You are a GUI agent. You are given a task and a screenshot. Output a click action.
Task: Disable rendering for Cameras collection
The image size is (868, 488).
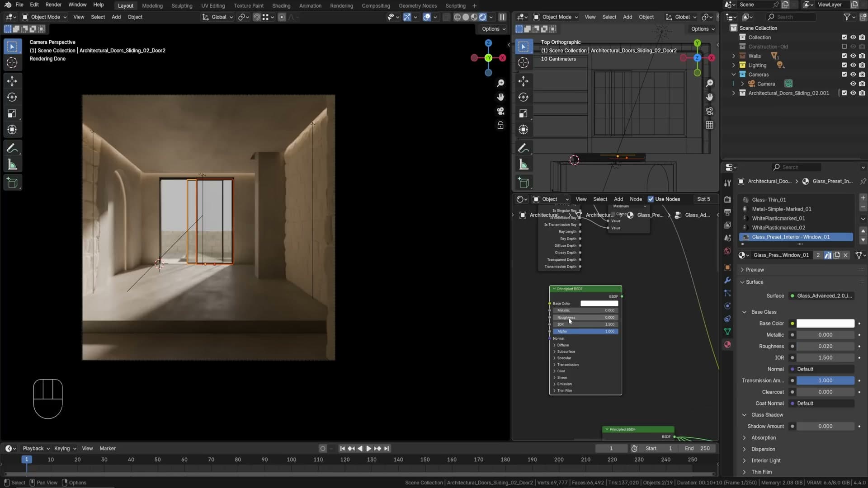pos(862,74)
